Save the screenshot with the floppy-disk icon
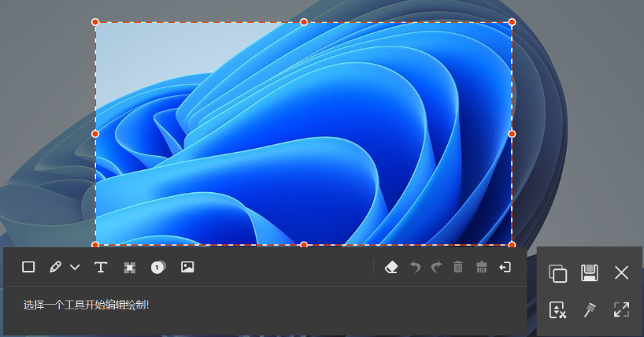This screenshot has height=337, width=644. [589, 273]
